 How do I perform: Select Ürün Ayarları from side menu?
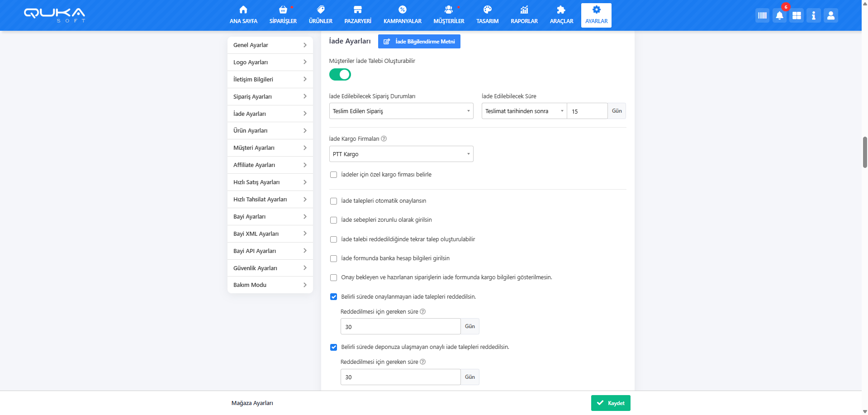coord(270,131)
